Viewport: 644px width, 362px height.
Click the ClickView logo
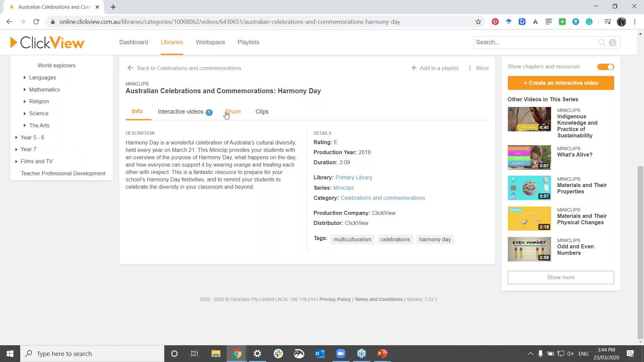coord(47,43)
